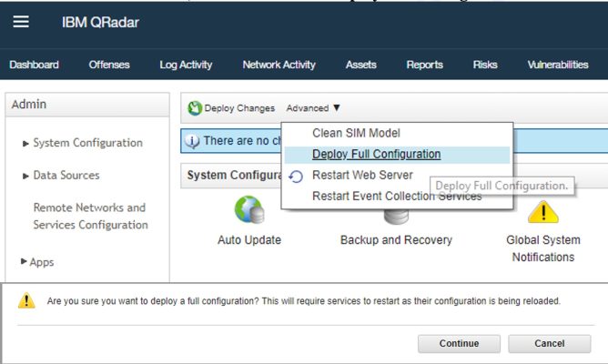
Task: Go to the Offenses tab
Action: (x=109, y=65)
